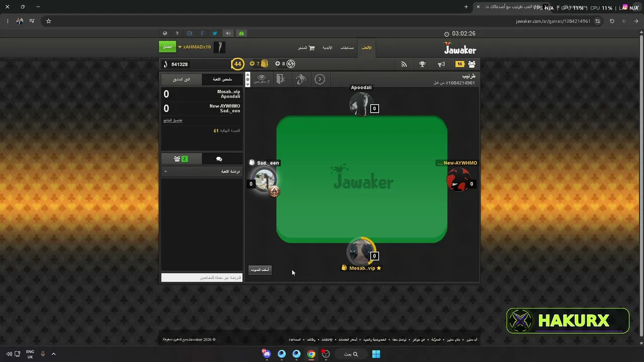Image resolution: width=644 pixels, height=362 pixels.
Task: Switch to game summary tab (ملخص اللعبة)
Action: pyautogui.click(x=222, y=79)
